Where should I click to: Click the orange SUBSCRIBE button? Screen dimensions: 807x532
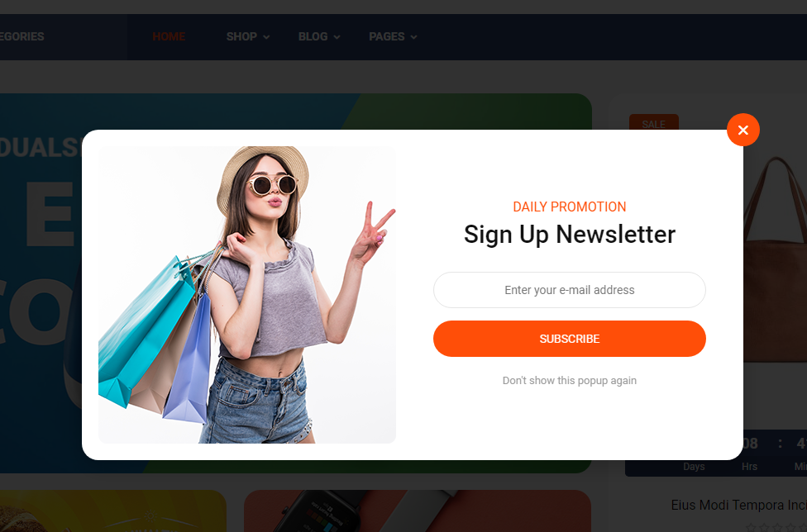(x=569, y=339)
